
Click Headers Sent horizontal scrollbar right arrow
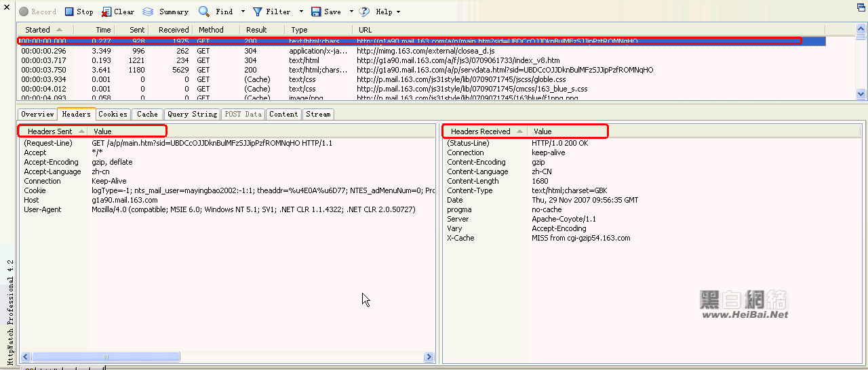(x=429, y=356)
